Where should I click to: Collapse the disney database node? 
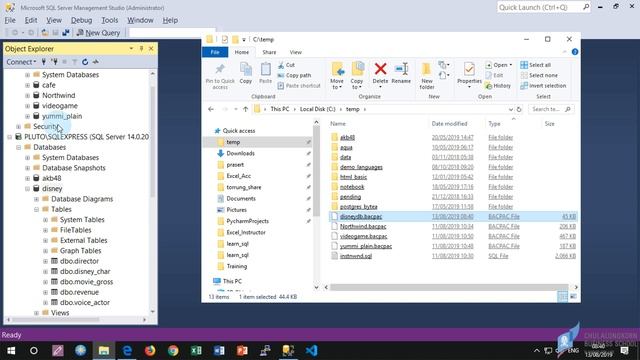tap(27, 189)
